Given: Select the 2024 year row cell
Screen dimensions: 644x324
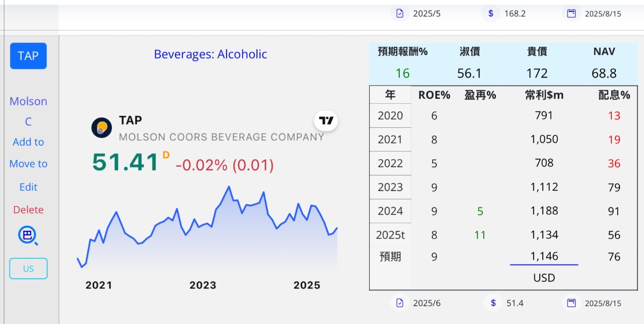Looking at the screenshot, I should (x=390, y=211).
